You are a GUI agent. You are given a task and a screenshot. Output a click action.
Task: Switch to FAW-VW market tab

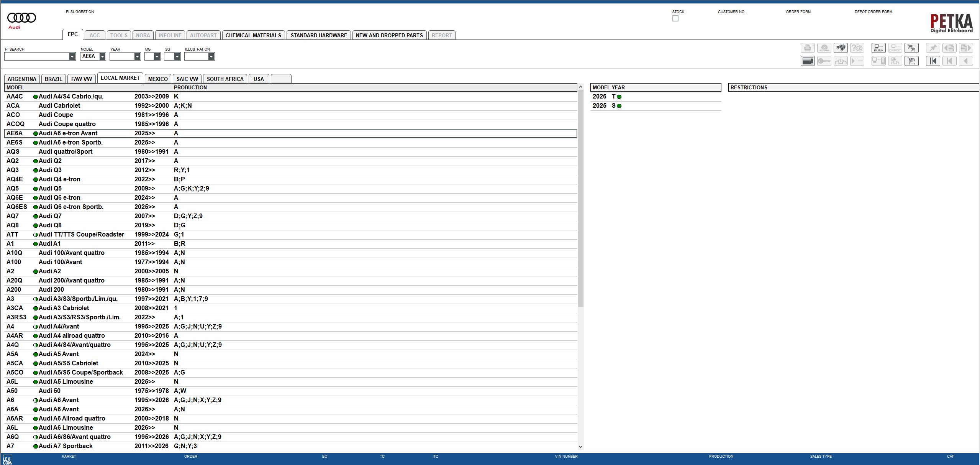point(82,79)
